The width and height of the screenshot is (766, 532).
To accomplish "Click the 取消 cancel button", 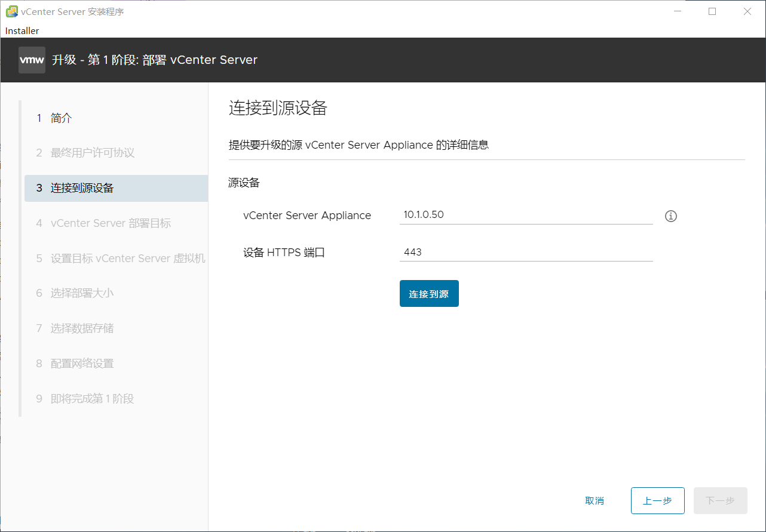I will [595, 500].
